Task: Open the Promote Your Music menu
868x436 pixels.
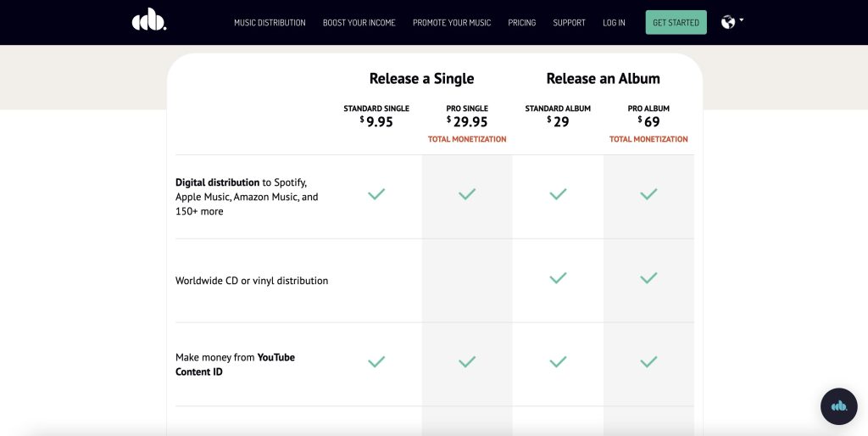Action: (x=452, y=23)
